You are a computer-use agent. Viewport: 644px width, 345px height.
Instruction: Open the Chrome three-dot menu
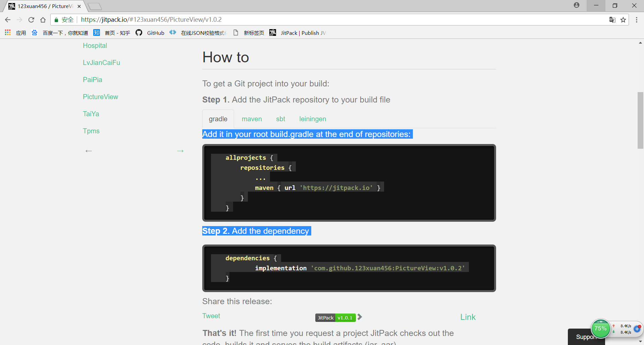coord(637,20)
